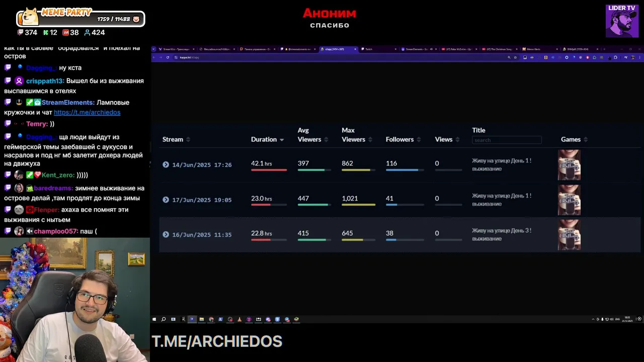Click yellow bar under 1,021 max viewers

[358, 205]
